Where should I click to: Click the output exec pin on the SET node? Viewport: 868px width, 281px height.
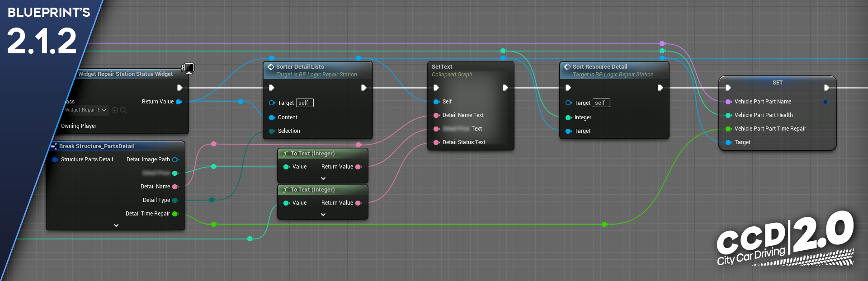click(x=826, y=88)
